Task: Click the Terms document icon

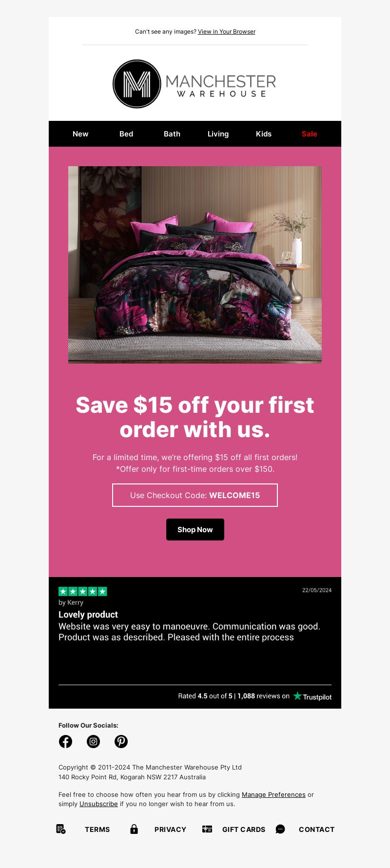Action: pos(61,829)
